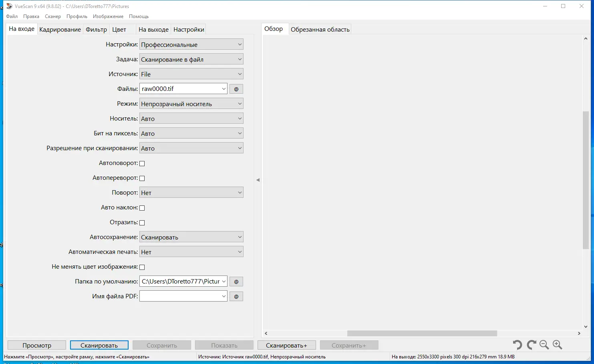The height and width of the screenshot is (364, 594).
Task: Open Режим dropdown
Action: pyautogui.click(x=191, y=104)
